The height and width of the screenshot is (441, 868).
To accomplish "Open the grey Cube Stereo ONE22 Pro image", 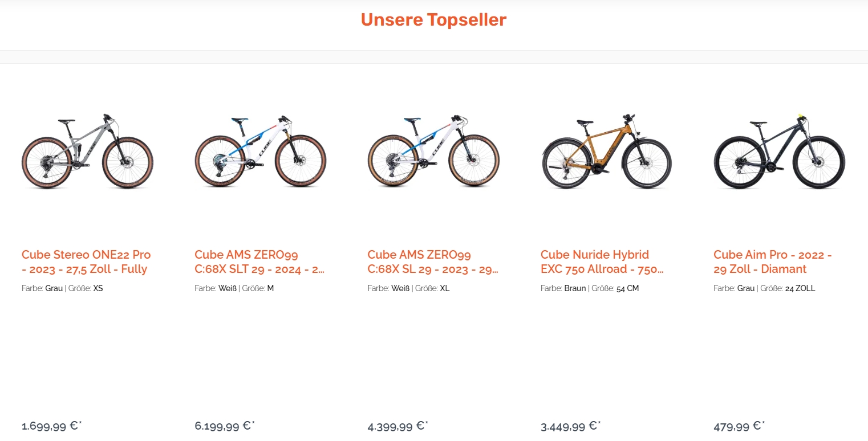I will pos(87,151).
